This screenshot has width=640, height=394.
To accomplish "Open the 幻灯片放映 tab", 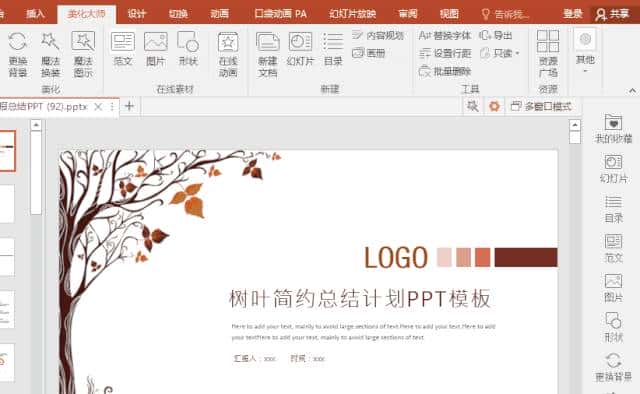I will coord(352,14).
